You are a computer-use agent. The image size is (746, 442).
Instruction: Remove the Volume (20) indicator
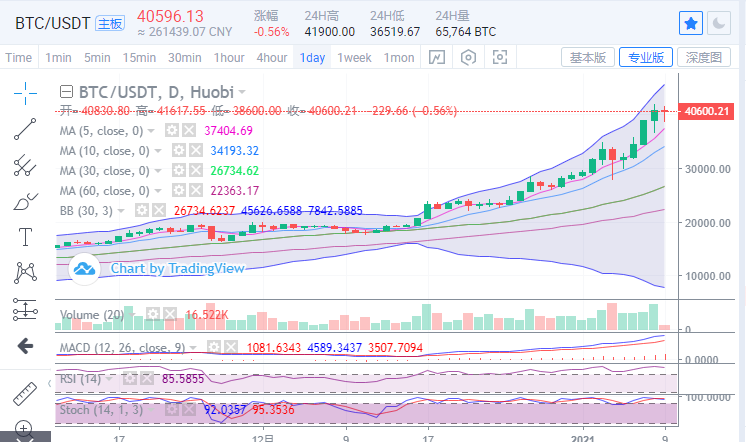(170, 314)
